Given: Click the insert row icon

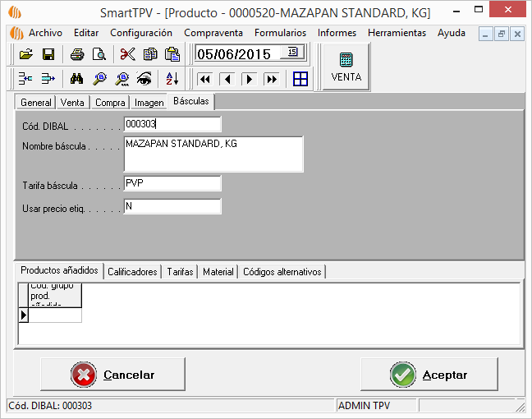Looking at the screenshot, I should (25, 79).
